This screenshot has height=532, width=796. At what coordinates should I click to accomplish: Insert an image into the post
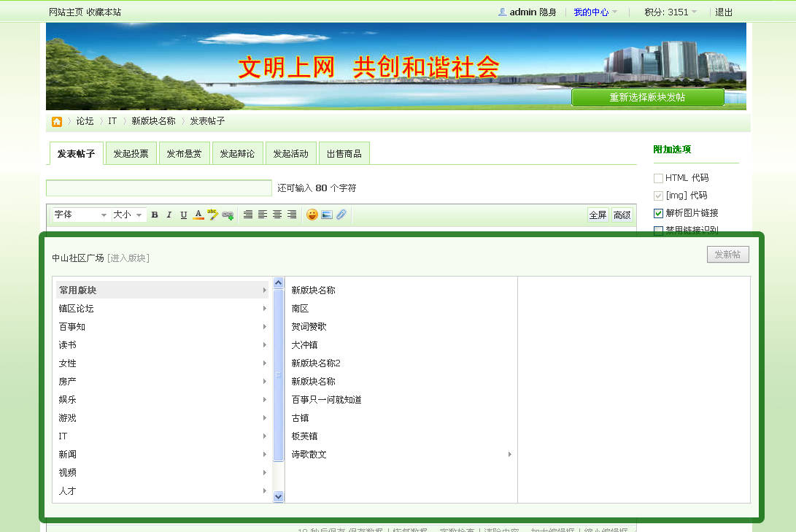pos(327,214)
